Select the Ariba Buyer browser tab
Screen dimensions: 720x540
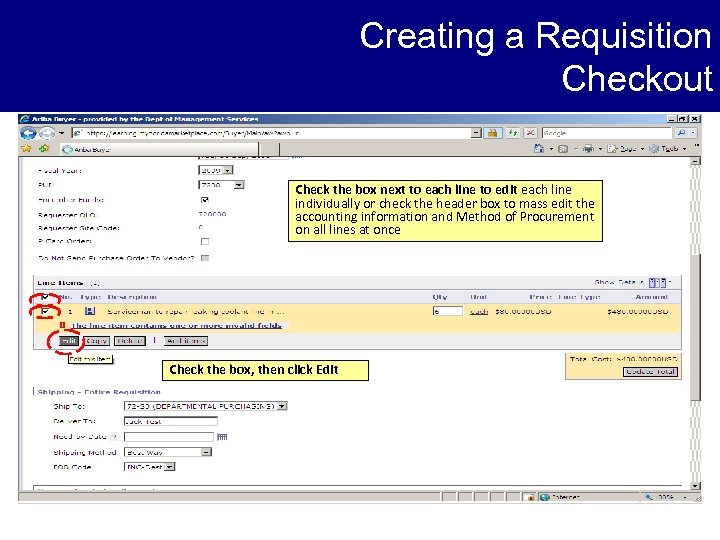159,149
